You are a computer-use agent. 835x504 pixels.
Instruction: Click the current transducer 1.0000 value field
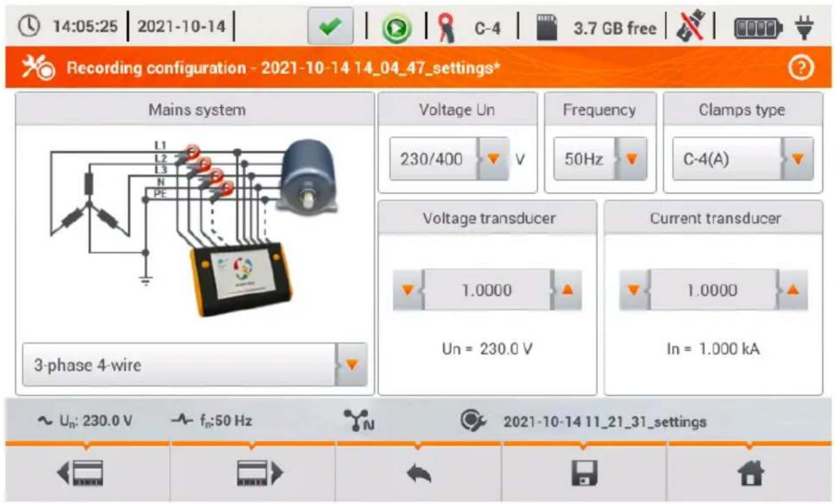(713, 290)
